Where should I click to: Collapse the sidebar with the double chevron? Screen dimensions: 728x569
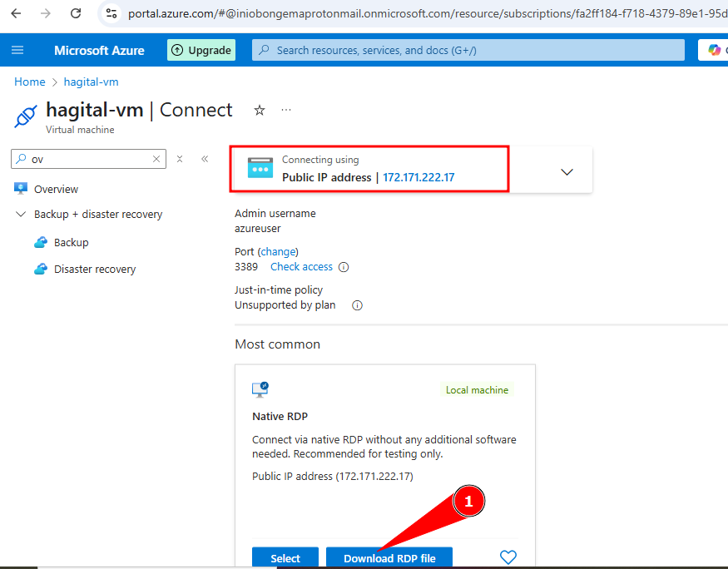pyautogui.click(x=205, y=159)
